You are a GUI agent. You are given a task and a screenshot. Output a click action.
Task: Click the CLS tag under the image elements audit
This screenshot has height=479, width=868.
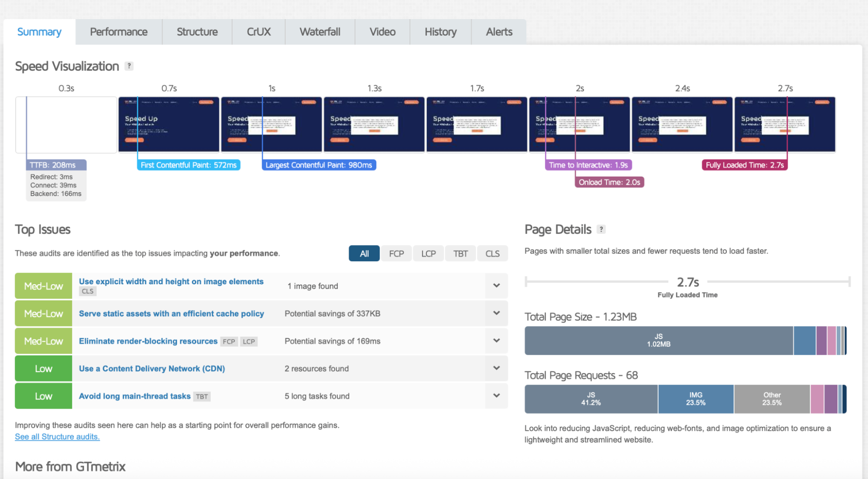pyautogui.click(x=88, y=291)
